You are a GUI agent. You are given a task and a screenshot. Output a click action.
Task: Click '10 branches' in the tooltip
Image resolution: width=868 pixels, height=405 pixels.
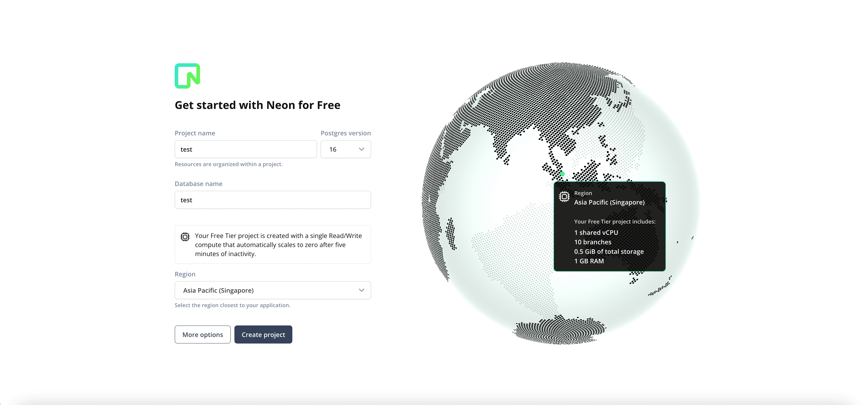tap(593, 242)
